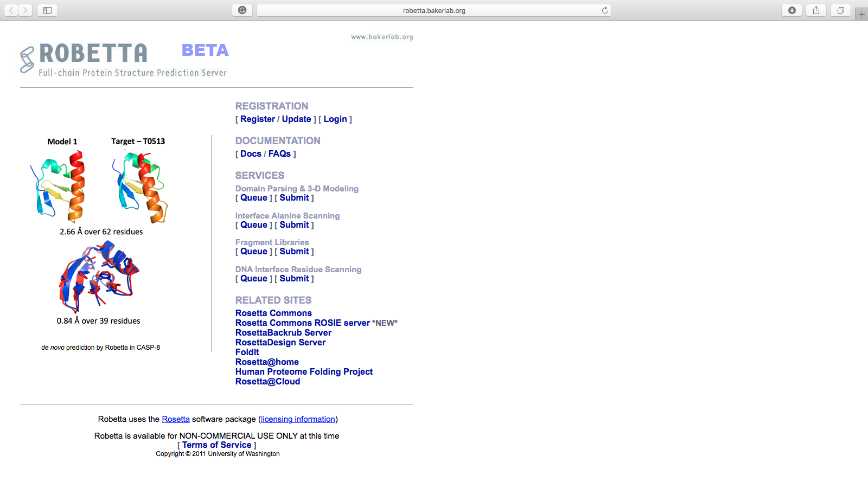The width and height of the screenshot is (868, 488).
Task: Click the RELATED SITES section heading
Action: pos(273,300)
